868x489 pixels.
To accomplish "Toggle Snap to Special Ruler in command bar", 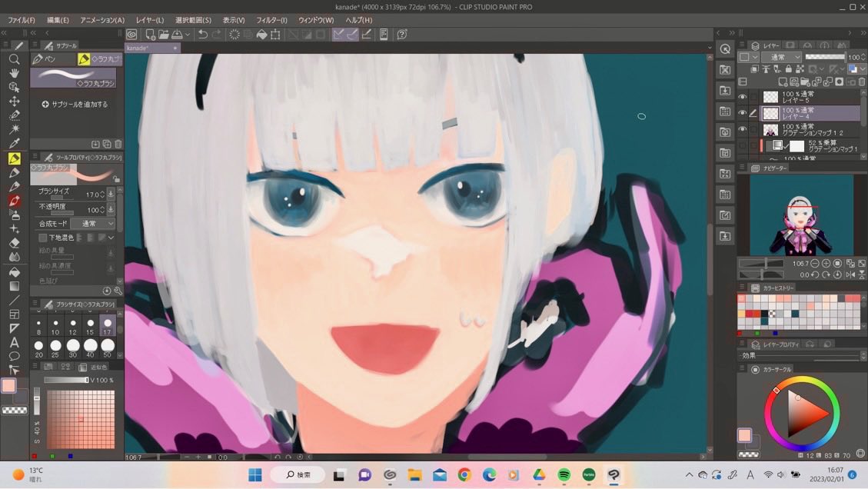I will pos(352,35).
